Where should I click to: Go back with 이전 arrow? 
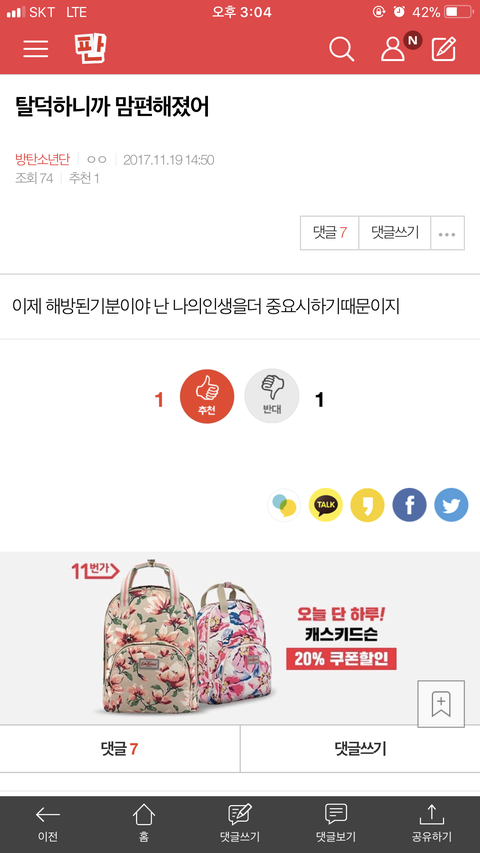(x=48, y=824)
